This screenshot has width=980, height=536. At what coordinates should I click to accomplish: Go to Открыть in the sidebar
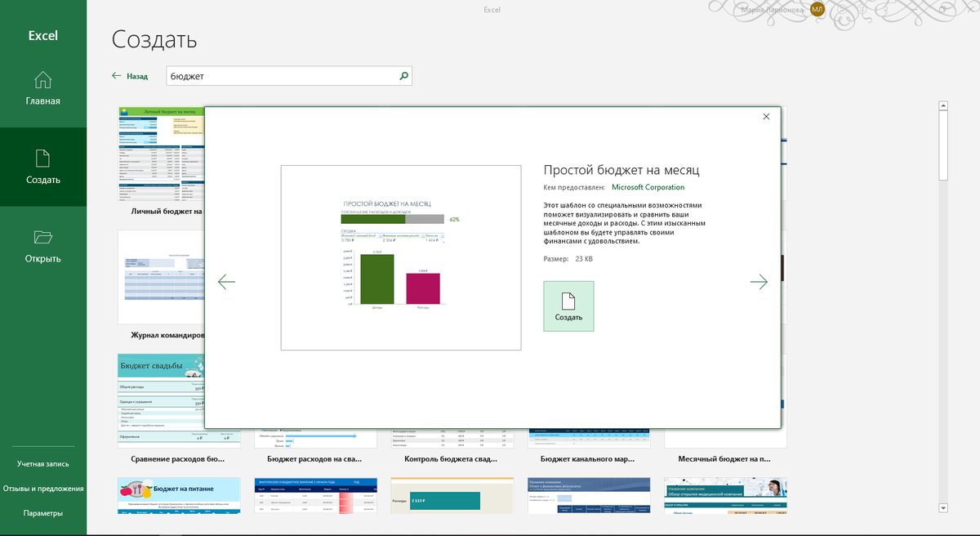(x=43, y=246)
